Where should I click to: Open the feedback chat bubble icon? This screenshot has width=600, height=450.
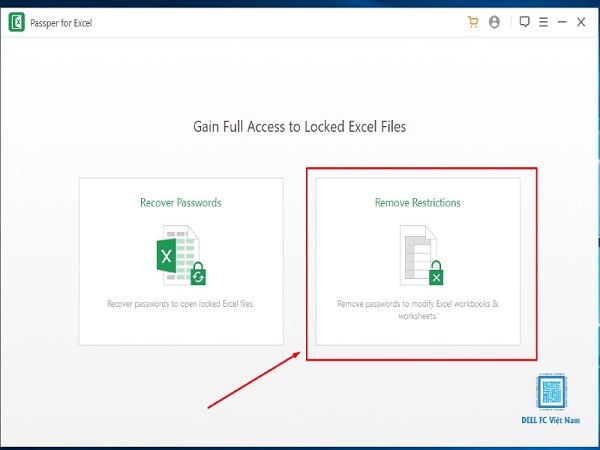click(x=525, y=22)
